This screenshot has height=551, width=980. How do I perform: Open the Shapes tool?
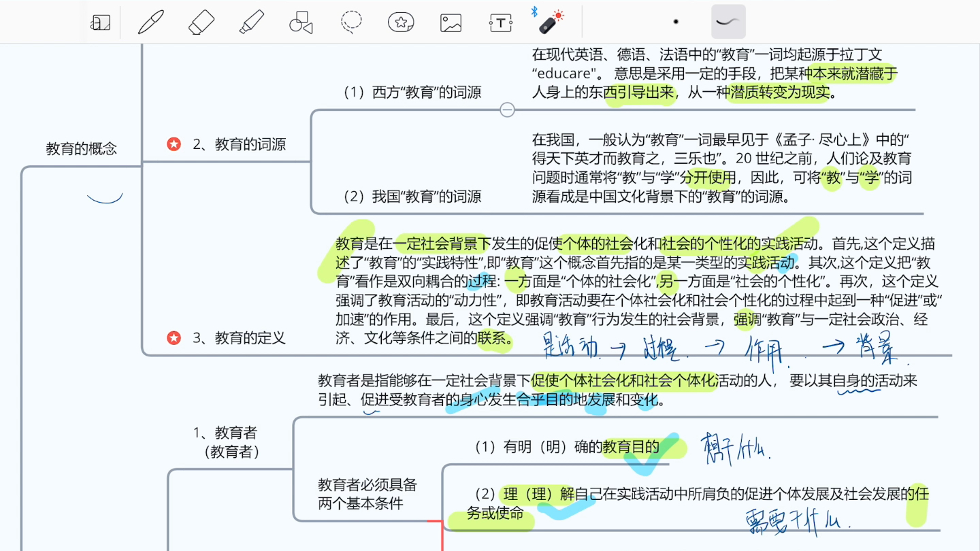tap(301, 22)
